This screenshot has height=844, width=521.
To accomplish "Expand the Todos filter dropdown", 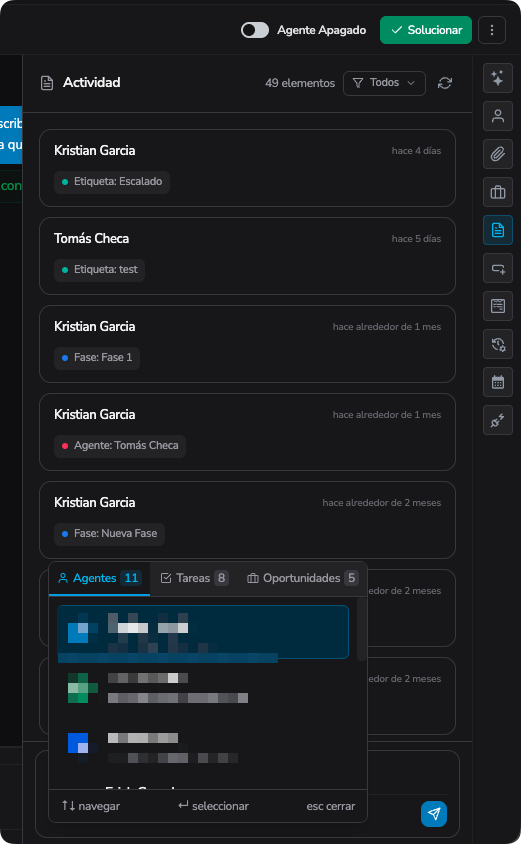I will pos(384,83).
